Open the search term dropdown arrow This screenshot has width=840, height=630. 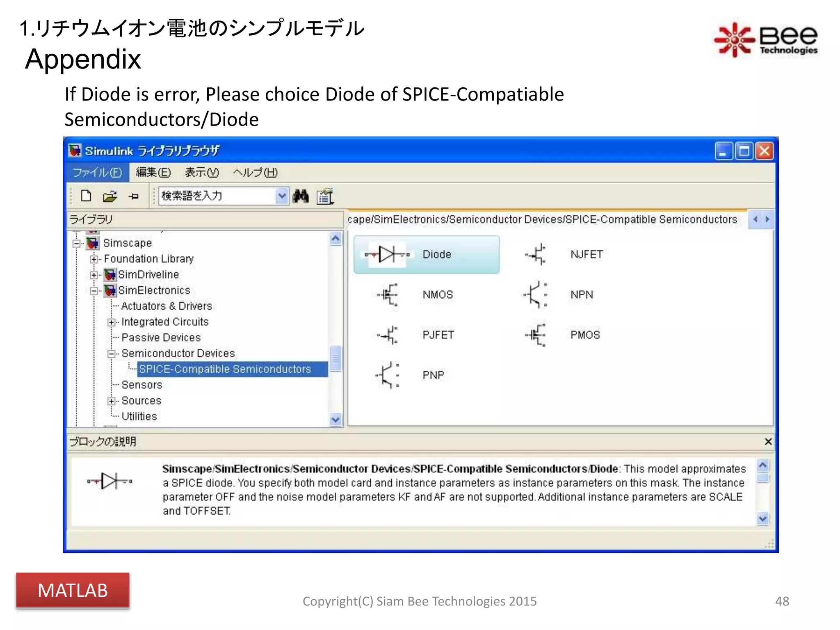pyautogui.click(x=281, y=196)
